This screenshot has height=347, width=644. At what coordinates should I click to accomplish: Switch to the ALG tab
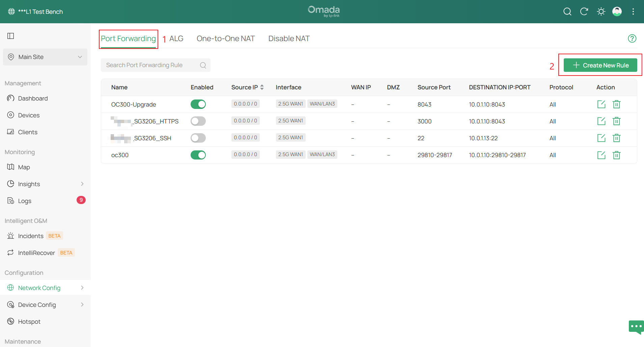pos(176,38)
